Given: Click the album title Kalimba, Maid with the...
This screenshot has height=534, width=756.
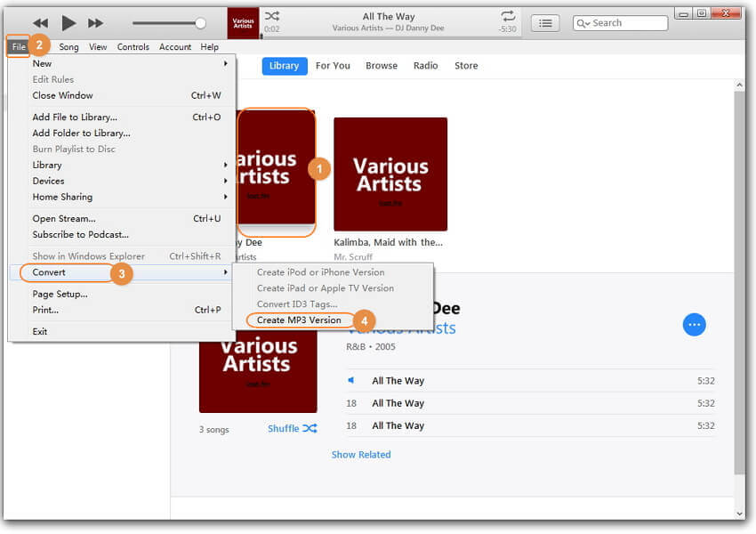Looking at the screenshot, I should coord(388,242).
